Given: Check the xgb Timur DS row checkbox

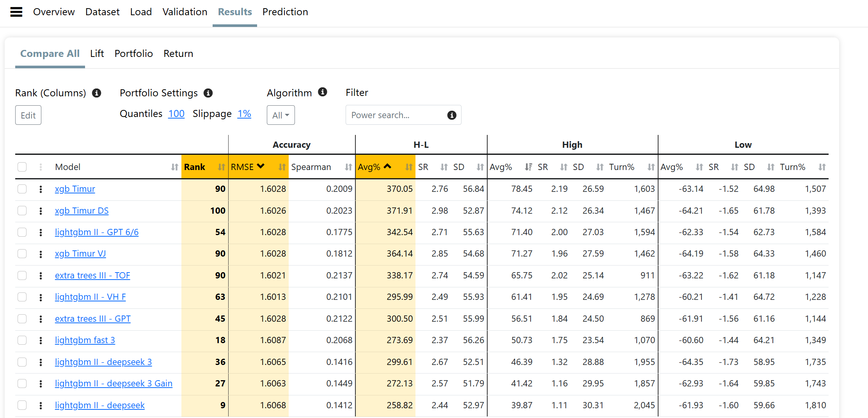Looking at the screenshot, I should (x=22, y=211).
